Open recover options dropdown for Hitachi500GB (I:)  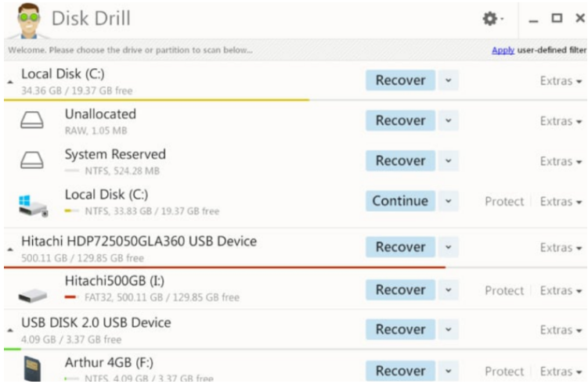pyautogui.click(x=448, y=290)
